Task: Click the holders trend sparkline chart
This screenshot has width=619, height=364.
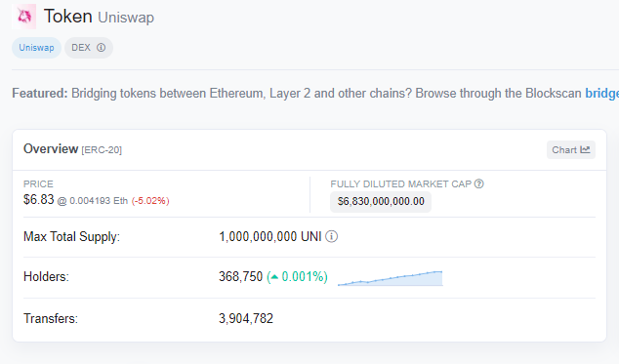Action: (390, 278)
